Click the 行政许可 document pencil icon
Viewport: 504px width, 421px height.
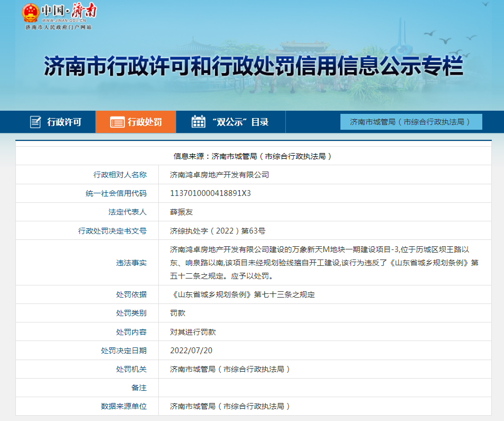click(x=35, y=122)
